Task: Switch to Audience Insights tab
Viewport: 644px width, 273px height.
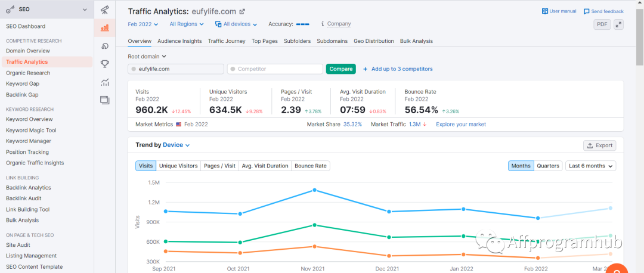Action: tap(179, 41)
